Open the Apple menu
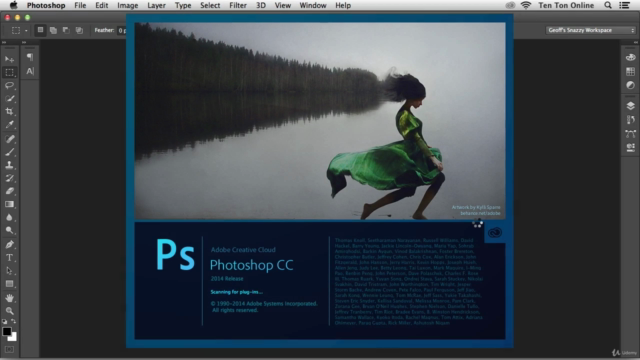Screen dimensions: 640x360 click(13, 5)
